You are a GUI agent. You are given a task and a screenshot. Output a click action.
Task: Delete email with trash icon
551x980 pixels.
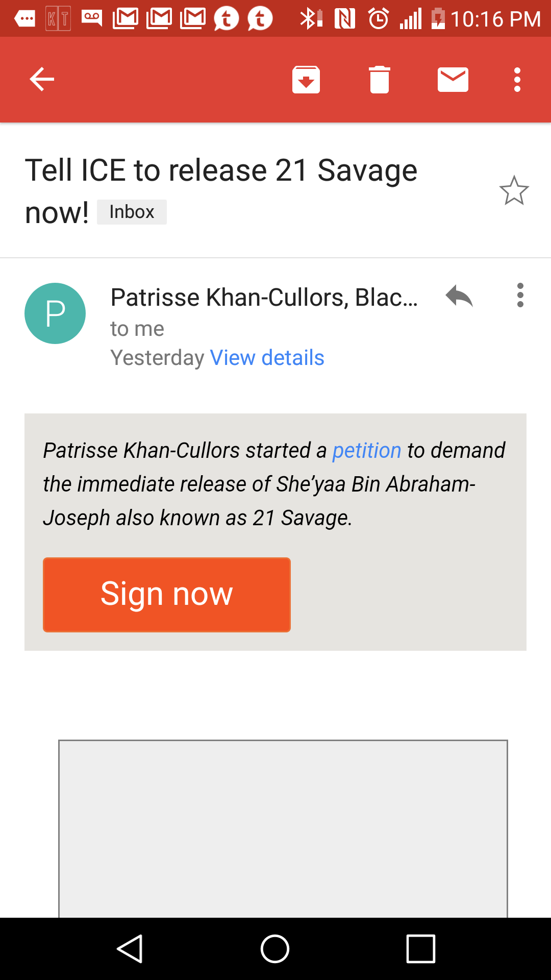pyautogui.click(x=379, y=80)
